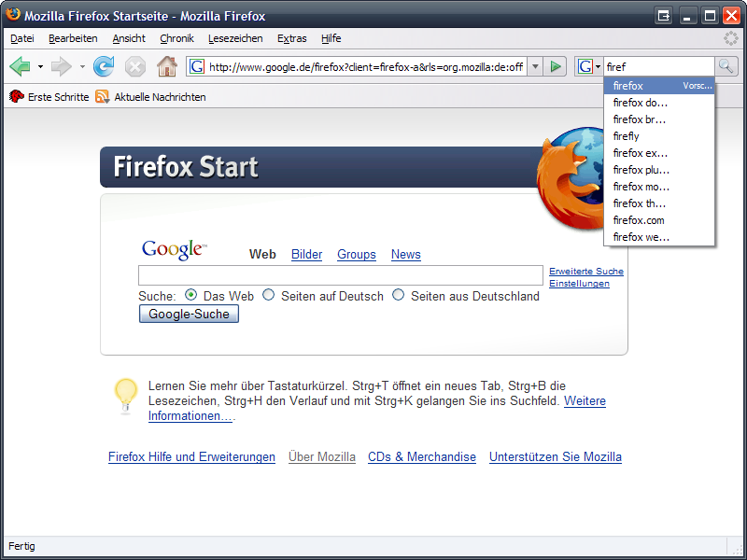Viewport: 747px width, 560px height.
Task: Choose the 'firefox we…' suggestion
Action: point(659,237)
